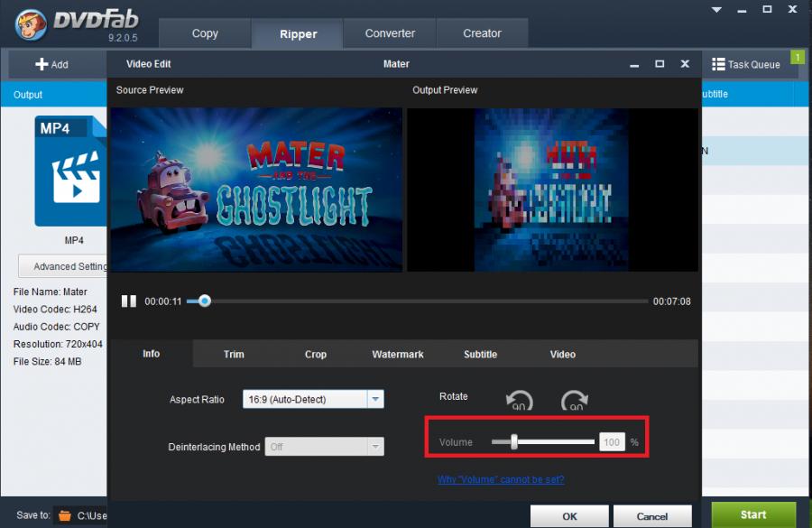Maximize the Video Edit dialog

pos(660,64)
